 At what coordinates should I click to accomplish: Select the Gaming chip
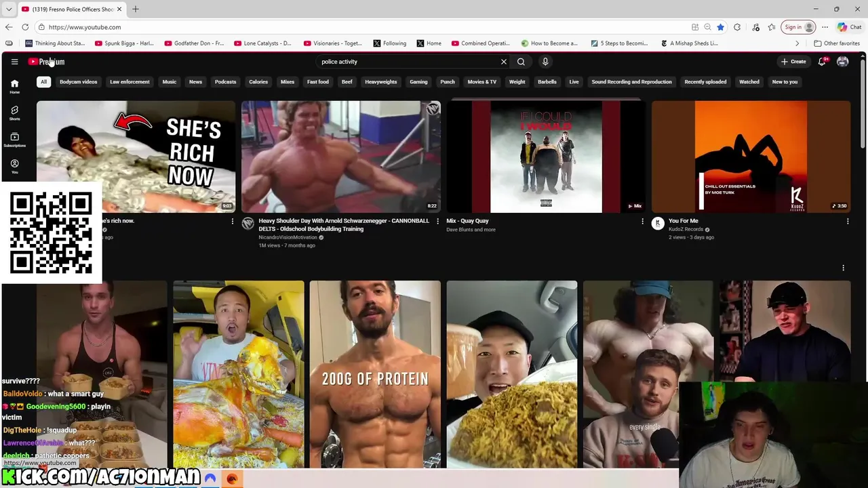(418, 82)
